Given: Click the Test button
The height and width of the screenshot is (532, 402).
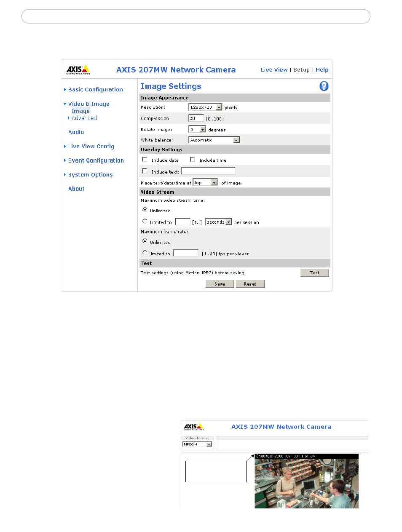Looking at the screenshot, I should coord(314,273).
